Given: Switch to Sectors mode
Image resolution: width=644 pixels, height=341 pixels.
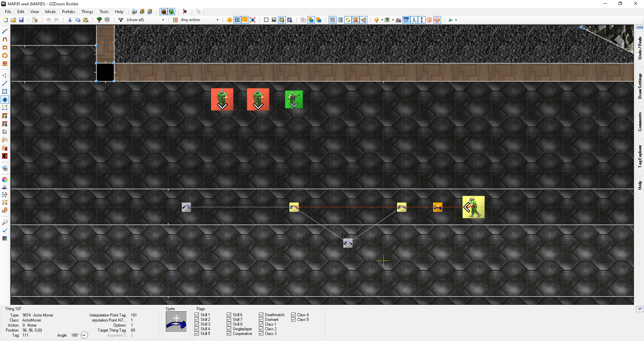Looking at the screenshot, I should tap(5, 92).
